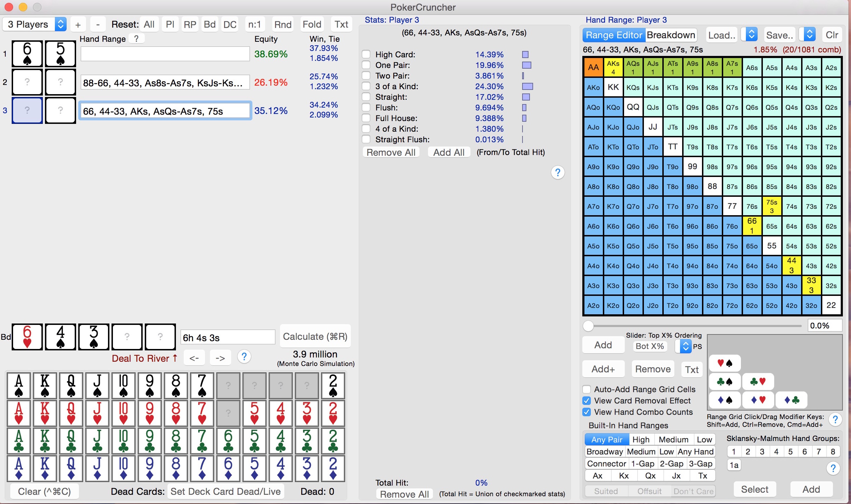The image size is (851, 504).
Task: Click Clr to clear the hand range
Action: tap(832, 35)
